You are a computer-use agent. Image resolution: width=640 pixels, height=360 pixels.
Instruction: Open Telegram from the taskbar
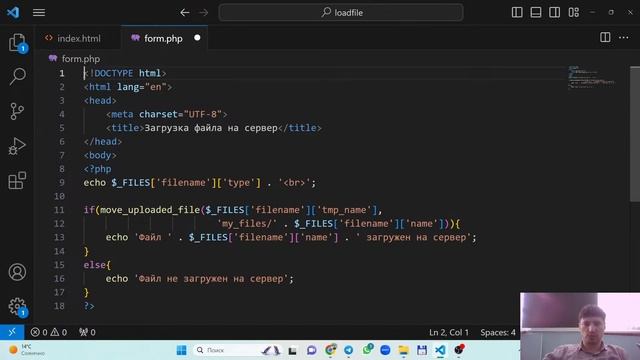click(348, 350)
